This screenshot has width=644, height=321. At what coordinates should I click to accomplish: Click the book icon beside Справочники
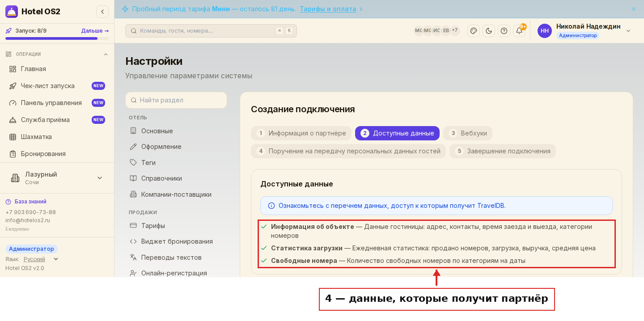click(x=133, y=178)
